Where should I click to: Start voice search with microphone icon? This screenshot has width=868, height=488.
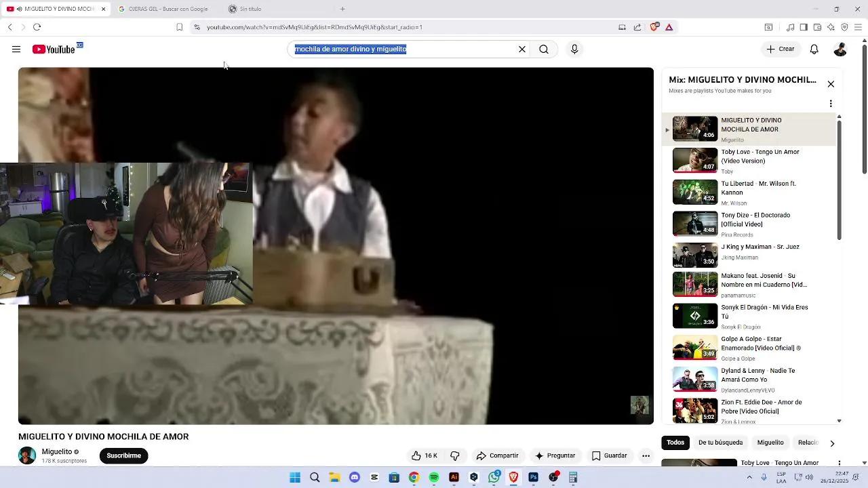(x=574, y=49)
